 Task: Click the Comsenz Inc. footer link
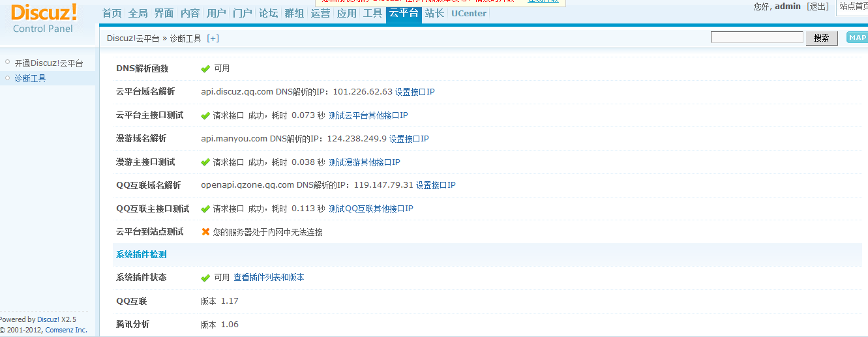[x=65, y=330]
